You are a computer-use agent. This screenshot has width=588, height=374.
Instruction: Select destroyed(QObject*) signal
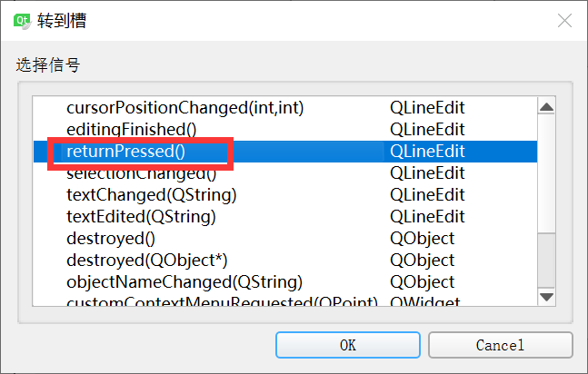pyautogui.click(x=147, y=261)
